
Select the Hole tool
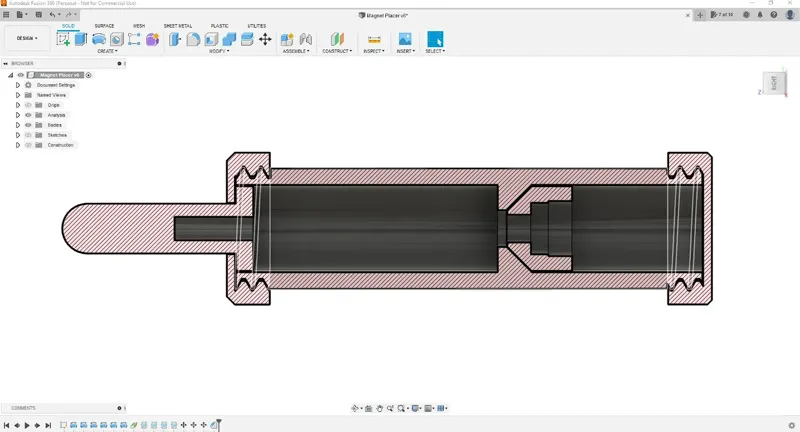[x=116, y=39]
